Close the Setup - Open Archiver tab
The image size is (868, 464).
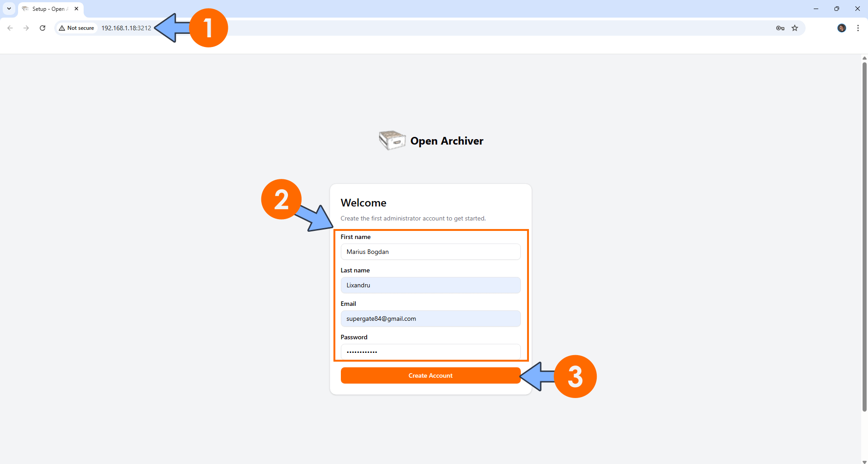pyautogui.click(x=76, y=9)
